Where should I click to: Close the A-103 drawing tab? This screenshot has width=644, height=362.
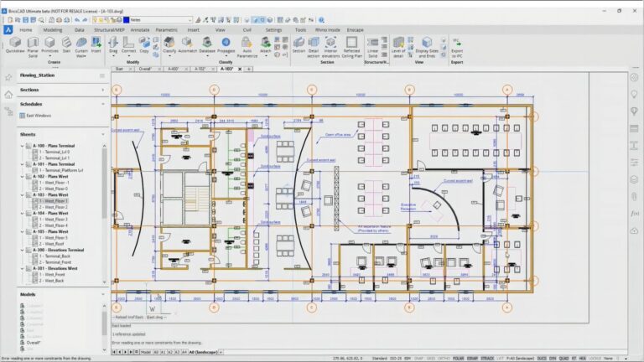coord(240,69)
